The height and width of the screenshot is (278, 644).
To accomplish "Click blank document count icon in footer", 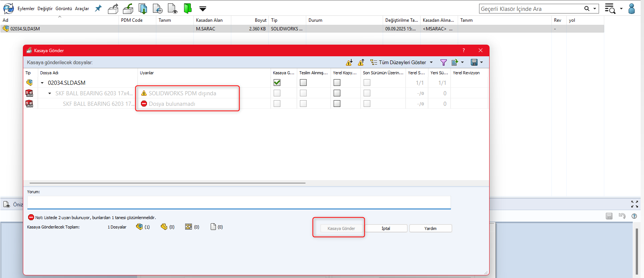I will point(213,227).
